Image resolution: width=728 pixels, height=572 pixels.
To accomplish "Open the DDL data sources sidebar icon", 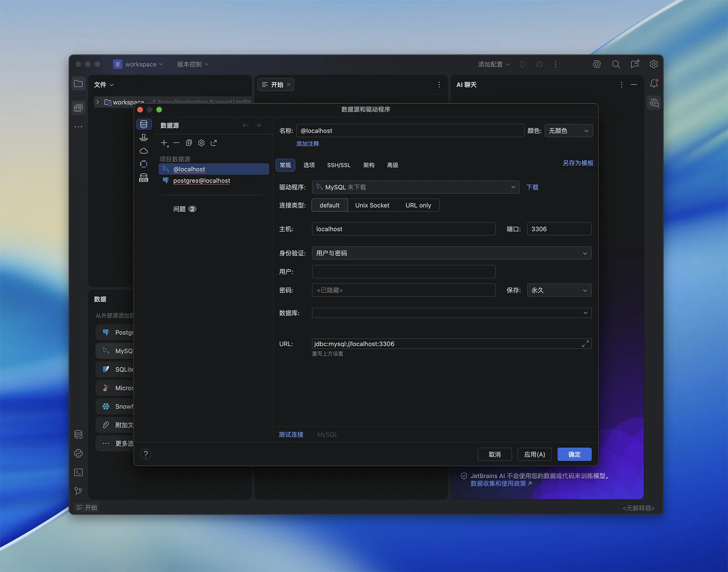I will point(144,178).
